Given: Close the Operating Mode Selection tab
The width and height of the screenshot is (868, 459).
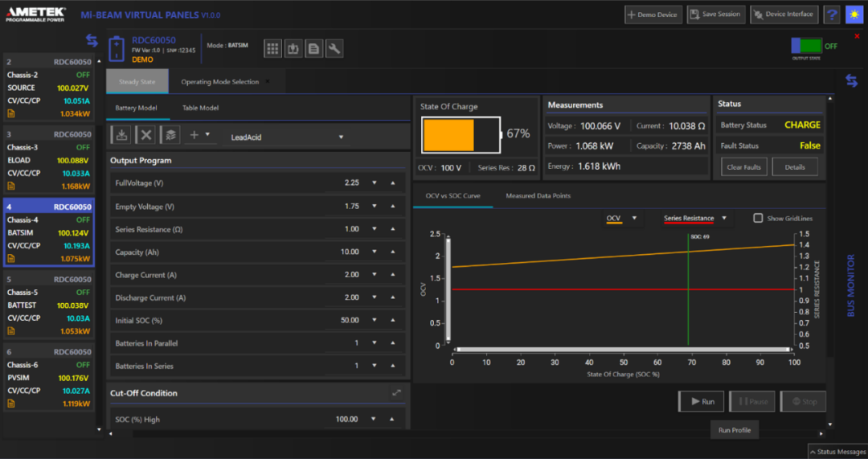Looking at the screenshot, I should pyautogui.click(x=268, y=81).
